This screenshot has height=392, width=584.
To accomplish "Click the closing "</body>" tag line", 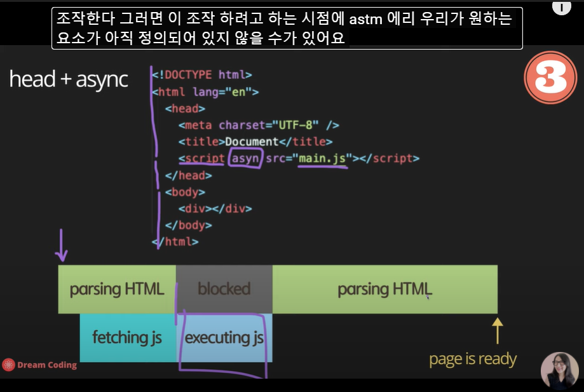I will (x=189, y=225).
